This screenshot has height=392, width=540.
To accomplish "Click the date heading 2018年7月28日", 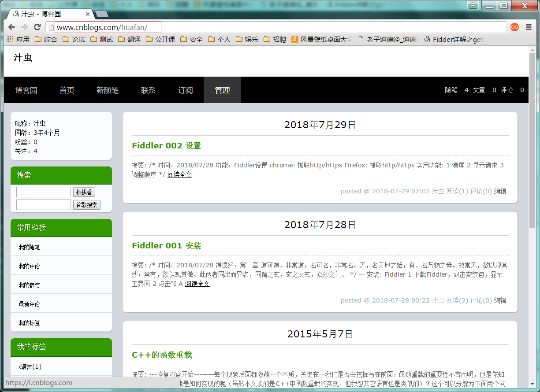I will pos(320,225).
